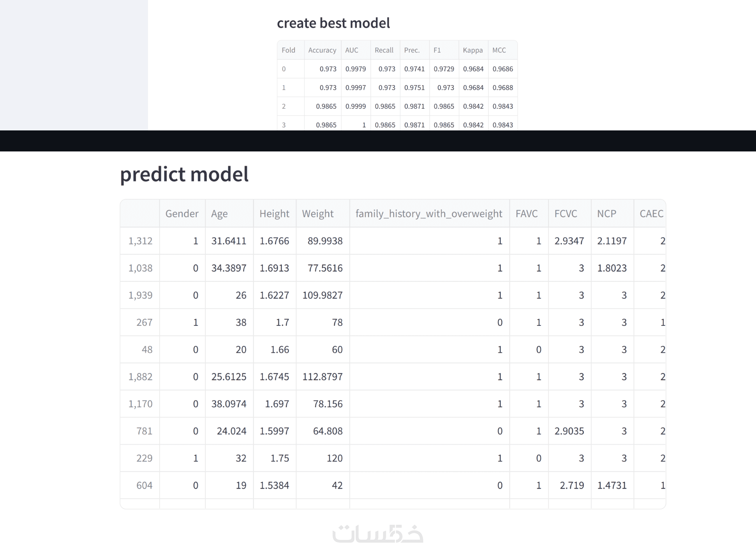This screenshot has height=554, width=756.
Task: Sort the prediction table by Age header
Action: click(x=219, y=213)
